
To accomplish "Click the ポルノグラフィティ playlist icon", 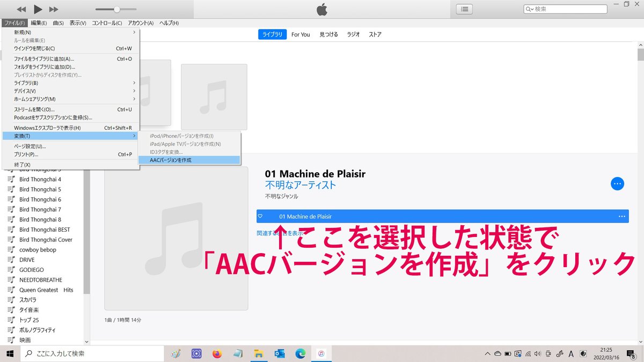I will (x=11, y=330).
